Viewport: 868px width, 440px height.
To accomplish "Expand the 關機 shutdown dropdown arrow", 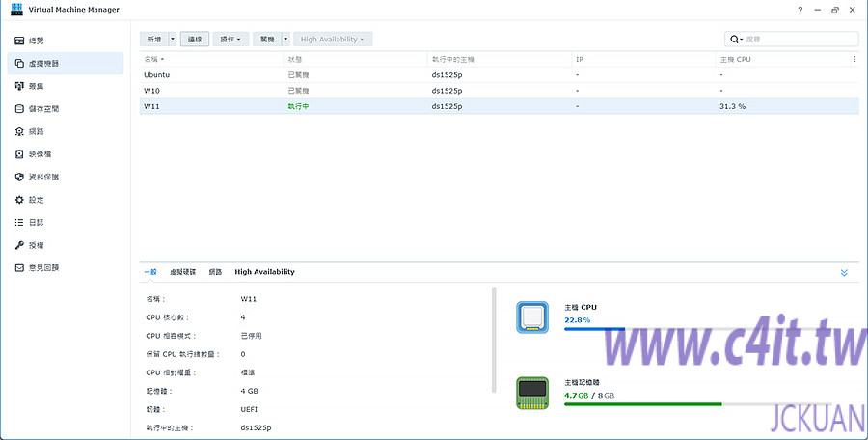I will [x=285, y=39].
